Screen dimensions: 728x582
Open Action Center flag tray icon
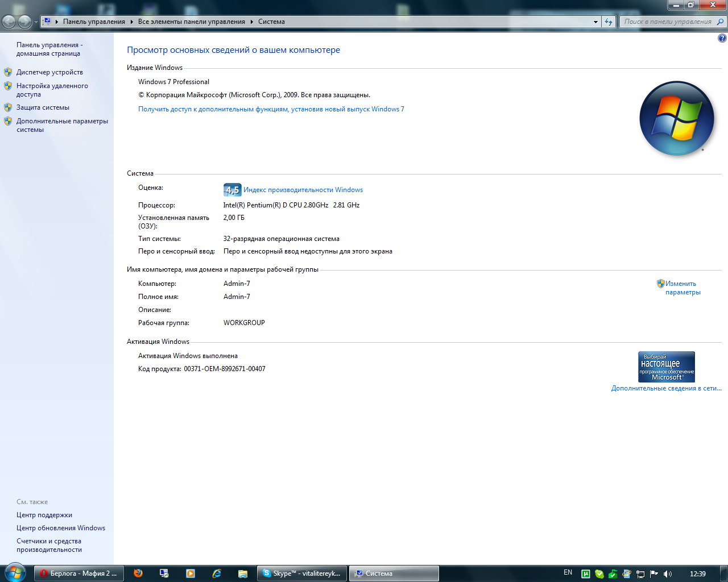pyautogui.click(x=653, y=574)
